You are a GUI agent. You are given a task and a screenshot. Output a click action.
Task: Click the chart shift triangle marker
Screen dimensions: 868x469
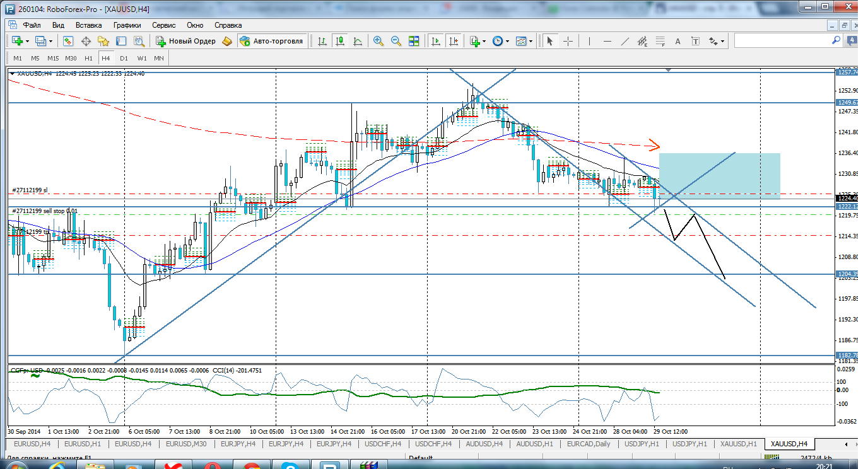tap(668, 70)
